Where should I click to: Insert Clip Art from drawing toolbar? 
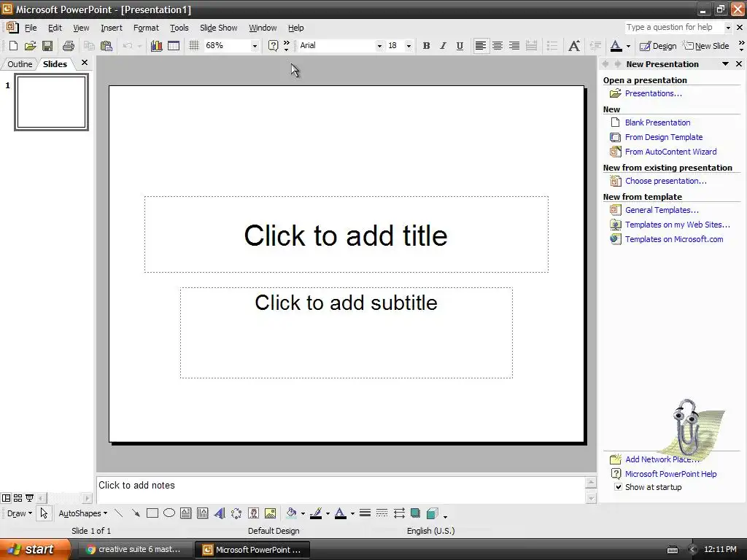[x=253, y=513]
